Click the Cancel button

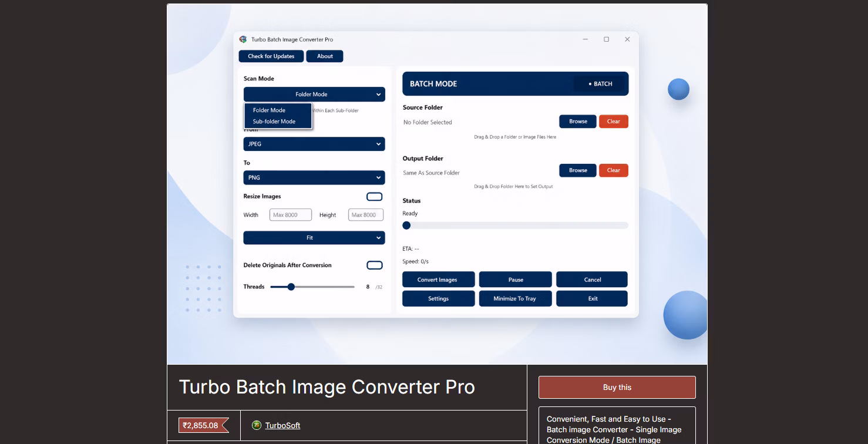[x=592, y=280]
